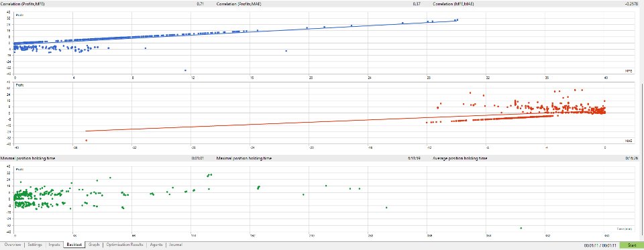Open the Agents tab
Image resolution: width=644 pixels, height=250 pixels.
[156, 245]
